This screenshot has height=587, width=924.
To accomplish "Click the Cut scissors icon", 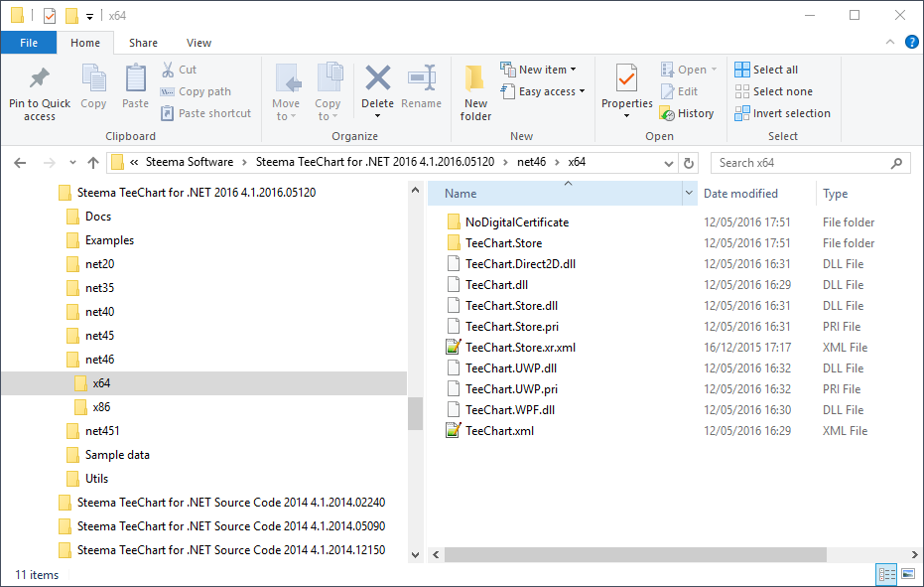I will [168, 70].
